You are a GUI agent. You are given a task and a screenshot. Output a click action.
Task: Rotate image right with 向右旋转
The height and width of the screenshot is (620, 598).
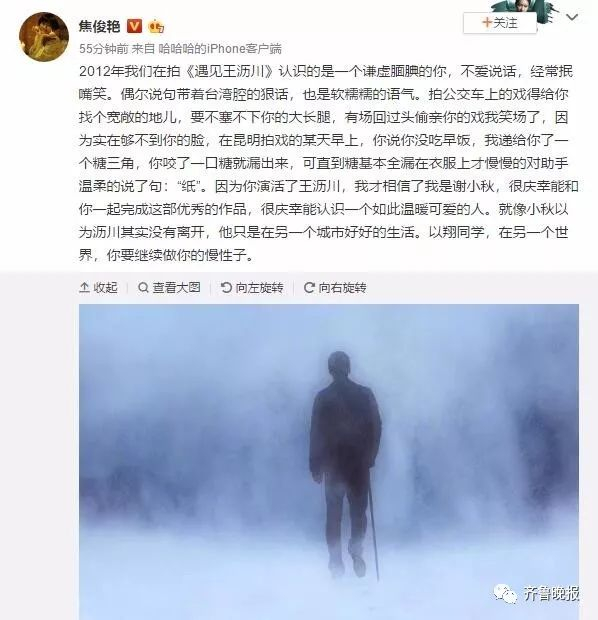coord(335,287)
